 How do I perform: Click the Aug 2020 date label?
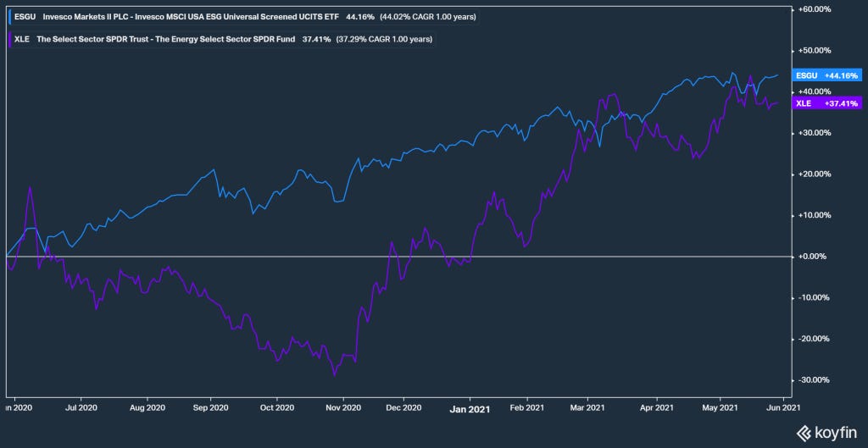click(x=147, y=407)
